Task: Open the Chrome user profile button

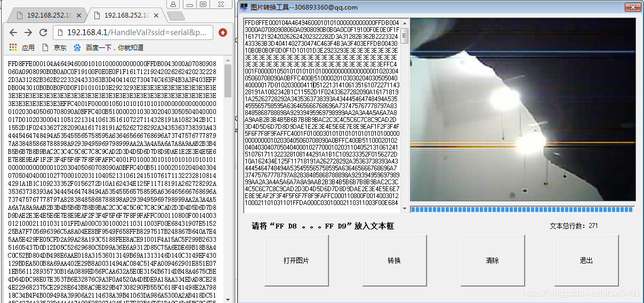Action: click(x=173, y=4)
